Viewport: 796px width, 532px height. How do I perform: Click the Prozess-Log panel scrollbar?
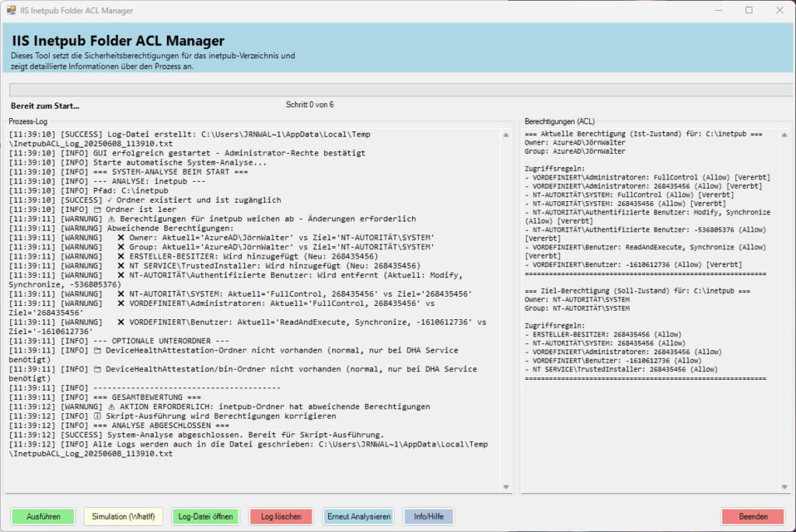(x=505, y=311)
